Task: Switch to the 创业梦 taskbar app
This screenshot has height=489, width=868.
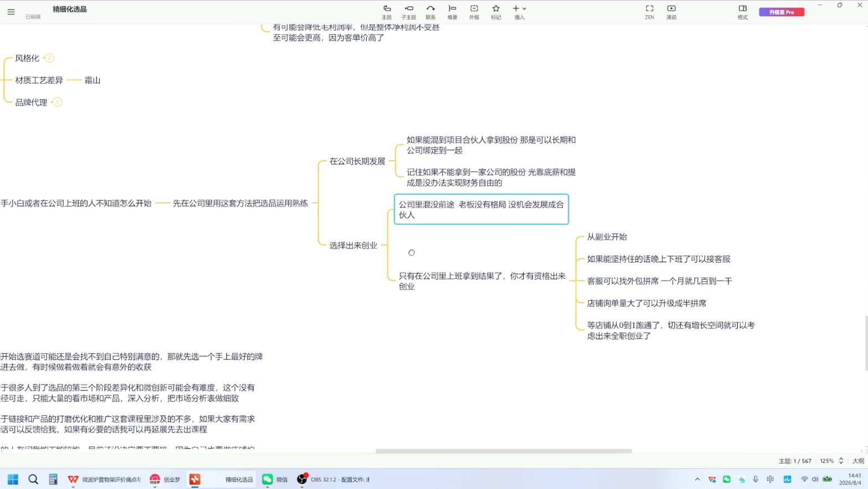Action: pos(165,479)
